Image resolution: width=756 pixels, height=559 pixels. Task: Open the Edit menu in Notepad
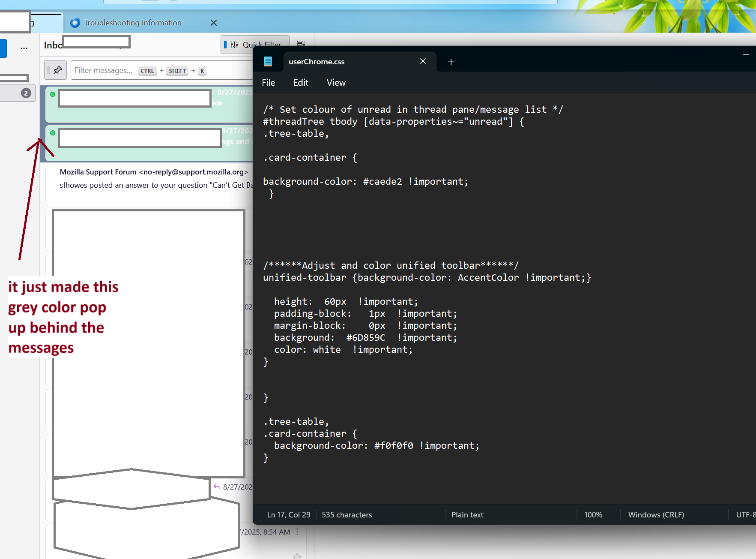pos(301,83)
